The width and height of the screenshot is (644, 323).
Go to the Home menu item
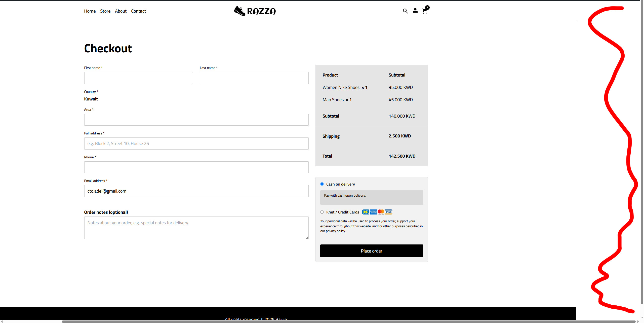[x=90, y=11]
